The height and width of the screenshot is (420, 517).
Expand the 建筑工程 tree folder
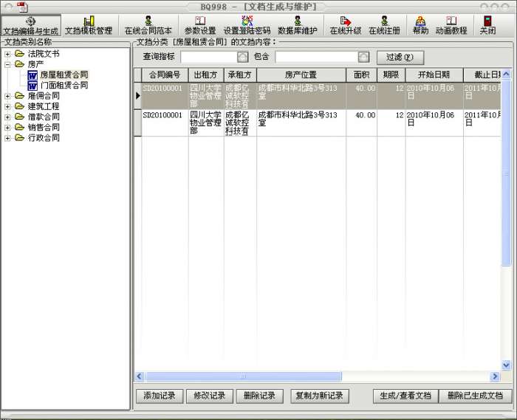tap(7, 106)
